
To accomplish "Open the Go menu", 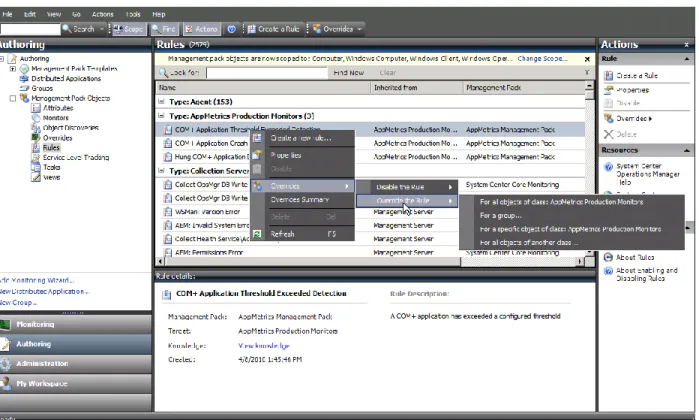I will pos(76,14).
